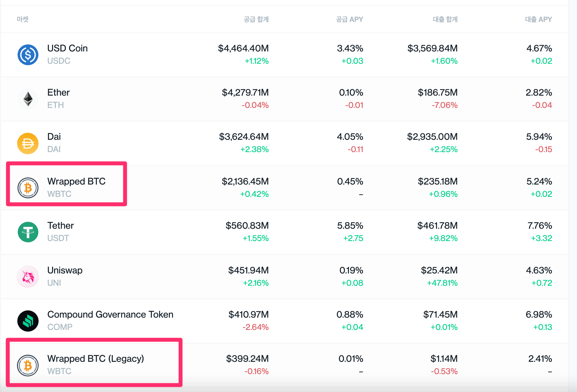The width and height of the screenshot is (577, 392).
Task: Open the Compound Governance Token name
Action: coord(110,315)
